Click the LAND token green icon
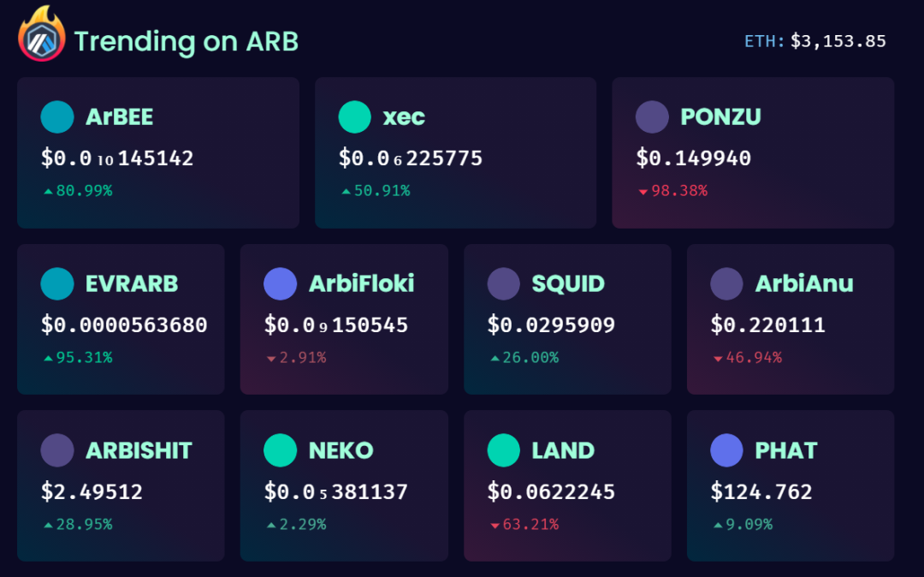 coord(504,450)
